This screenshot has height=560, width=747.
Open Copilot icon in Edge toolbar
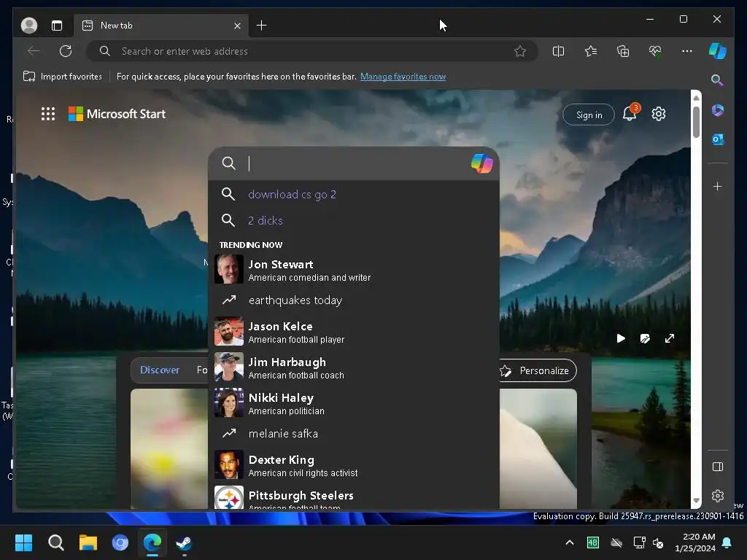tap(718, 51)
